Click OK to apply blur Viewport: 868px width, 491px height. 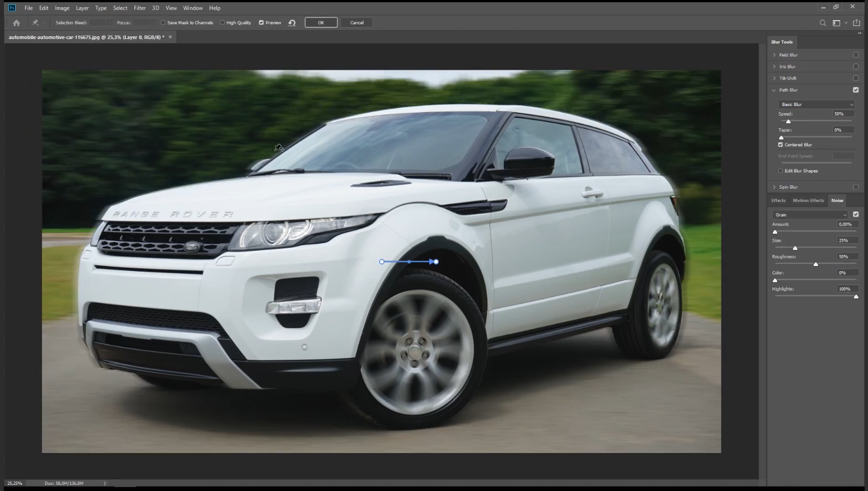point(321,22)
